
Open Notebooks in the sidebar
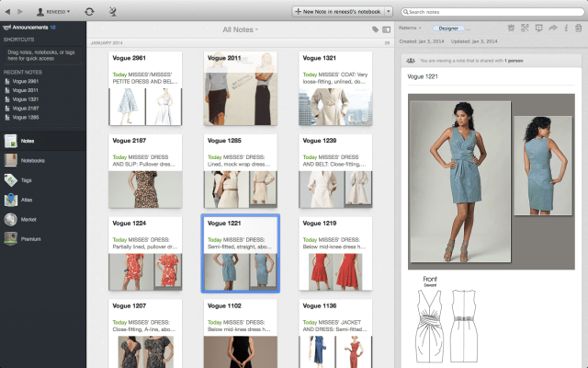click(x=43, y=160)
